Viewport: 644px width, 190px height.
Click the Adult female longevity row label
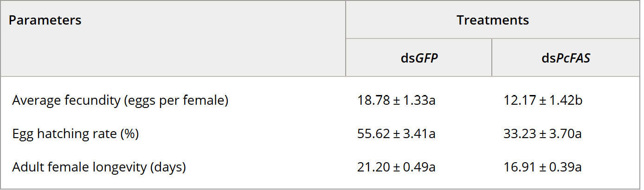click(x=99, y=167)
